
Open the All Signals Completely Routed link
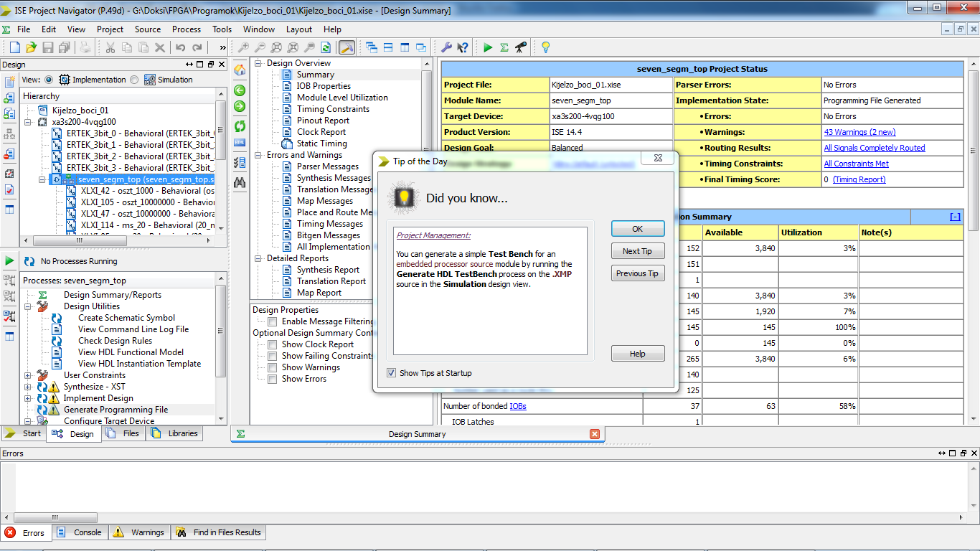pyautogui.click(x=874, y=148)
